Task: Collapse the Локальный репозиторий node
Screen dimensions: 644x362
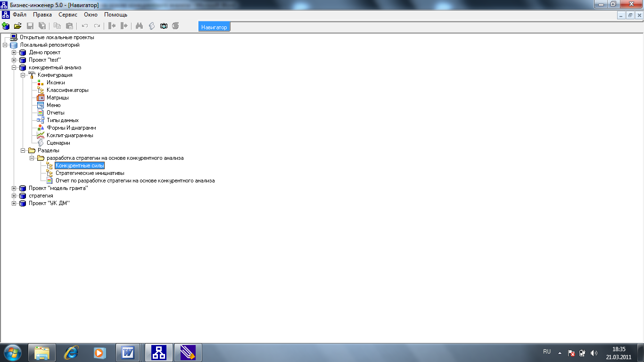Action: coord(5,45)
